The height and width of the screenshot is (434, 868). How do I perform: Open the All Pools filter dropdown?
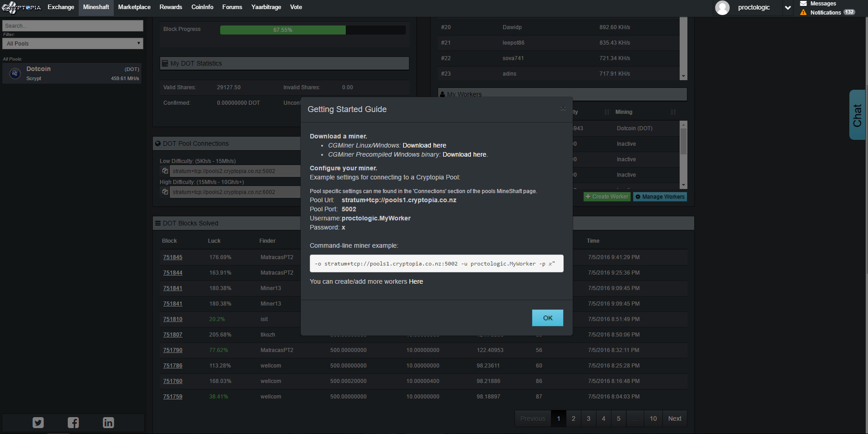[73, 44]
